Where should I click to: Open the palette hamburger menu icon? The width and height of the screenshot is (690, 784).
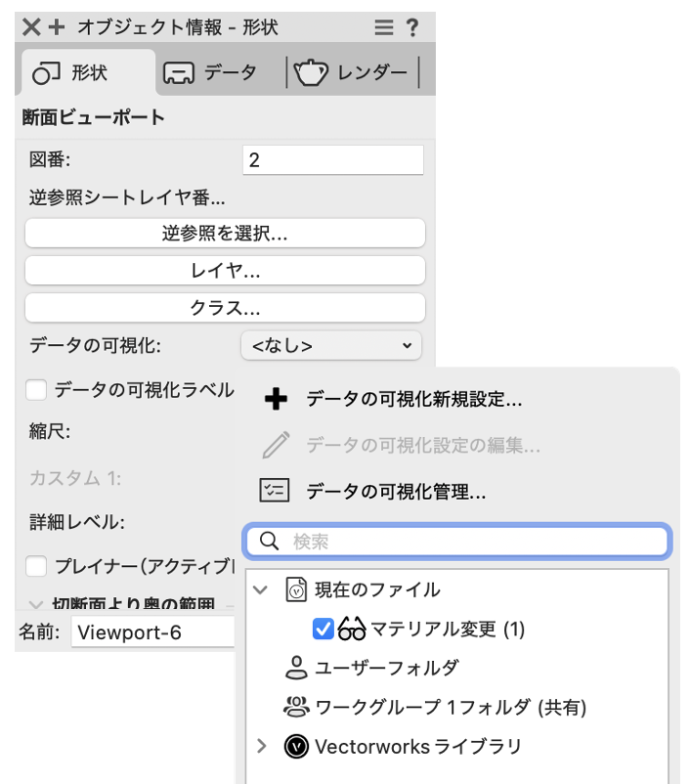click(383, 27)
